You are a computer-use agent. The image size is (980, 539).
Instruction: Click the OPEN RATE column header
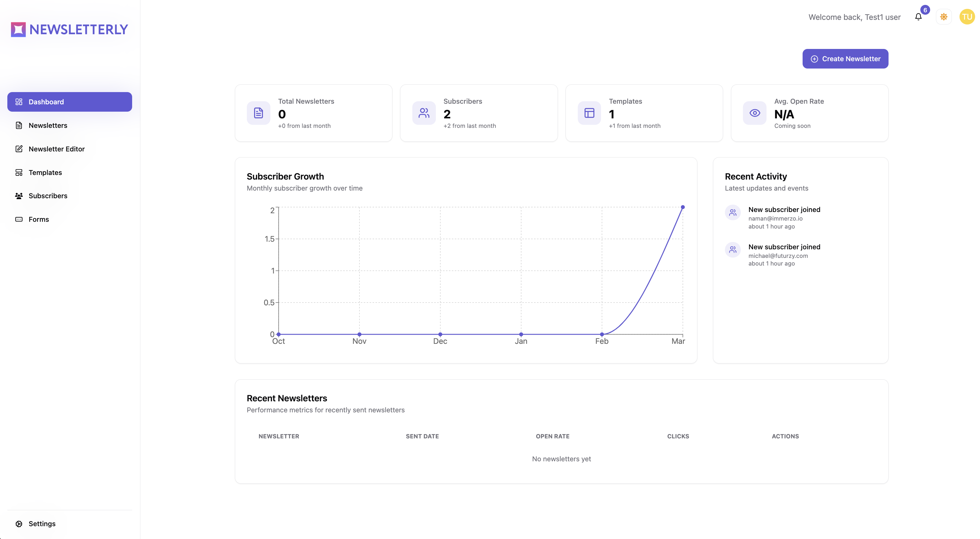[x=552, y=436]
